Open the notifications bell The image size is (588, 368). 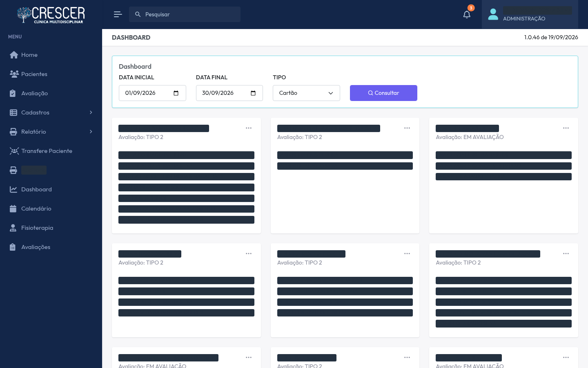click(467, 14)
